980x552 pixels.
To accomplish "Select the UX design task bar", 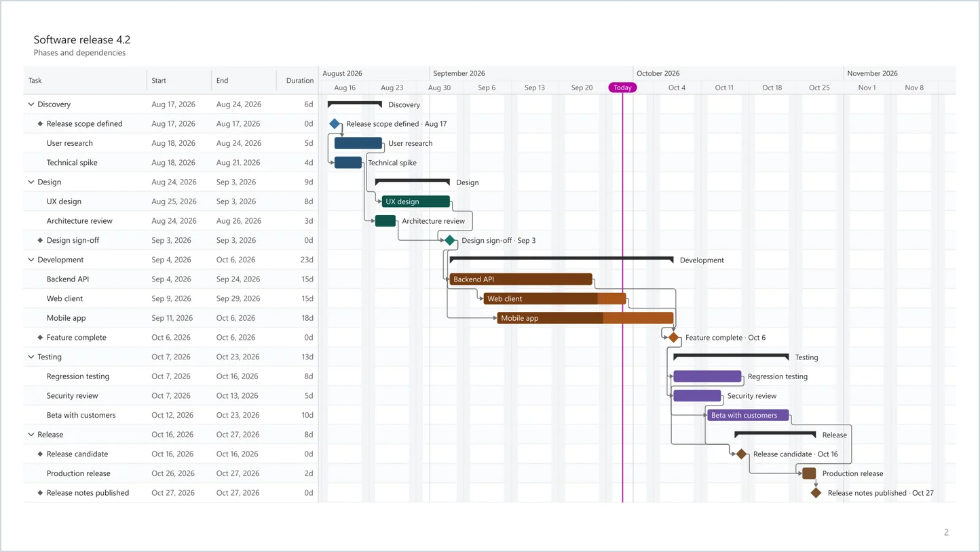I will click(416, 201).
